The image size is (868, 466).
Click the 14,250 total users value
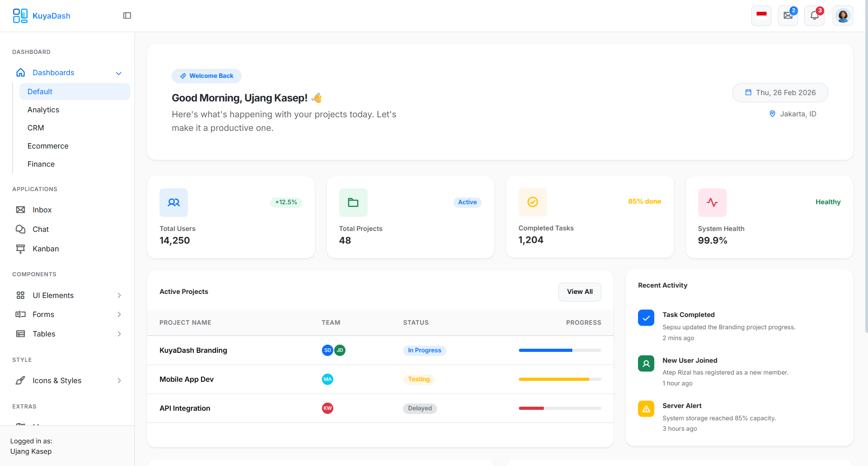point(174,240)
